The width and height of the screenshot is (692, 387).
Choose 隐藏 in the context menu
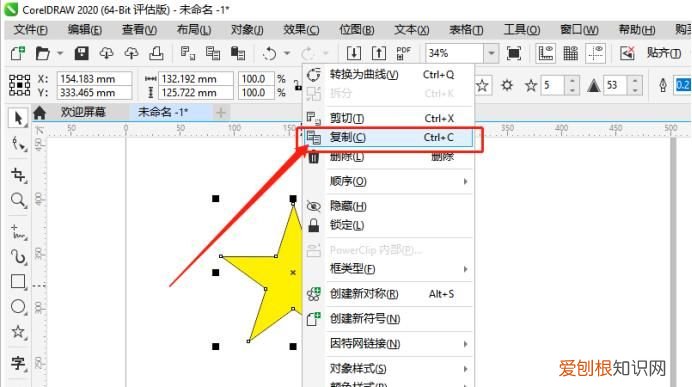coord(388,206)
